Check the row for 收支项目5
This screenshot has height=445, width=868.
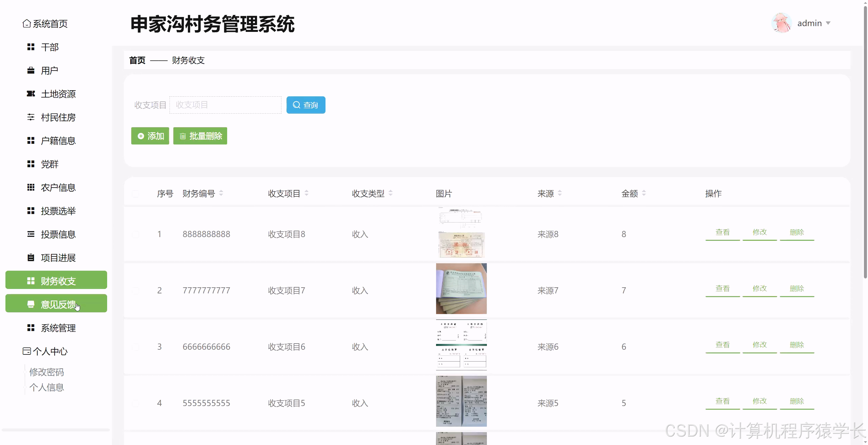click(136, 403)
